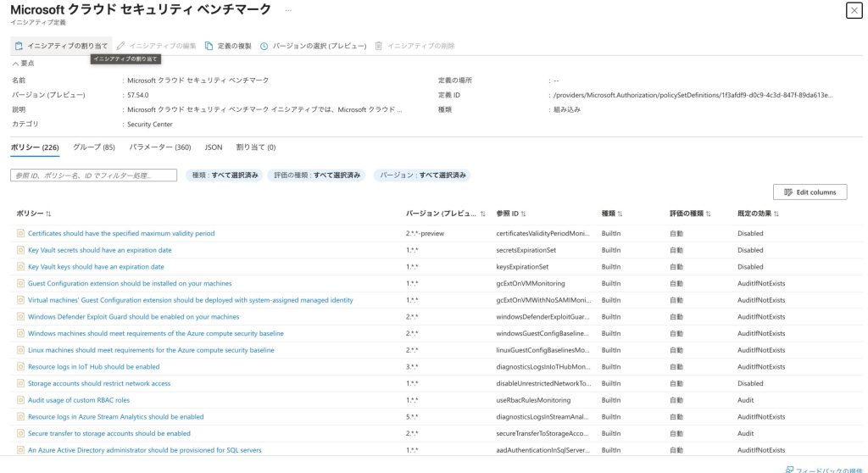Image resolution: width=868 pixels, height=473 pixels.
Task: Click the ellipsis next to page title
Action: click(288, 10)
